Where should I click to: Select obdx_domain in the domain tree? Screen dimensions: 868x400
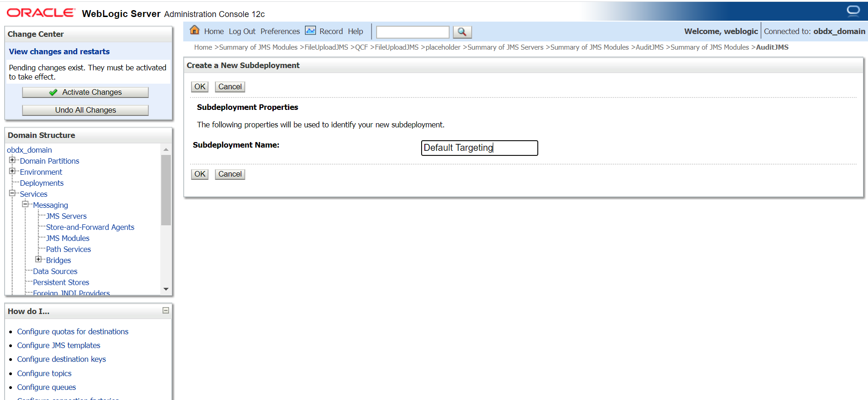(29, 150)
